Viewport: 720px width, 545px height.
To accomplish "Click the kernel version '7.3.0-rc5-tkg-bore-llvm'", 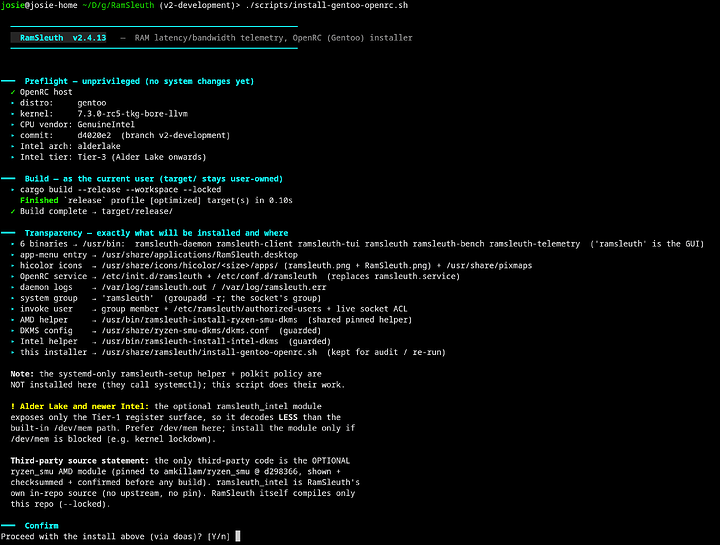I will pos(132,114).
